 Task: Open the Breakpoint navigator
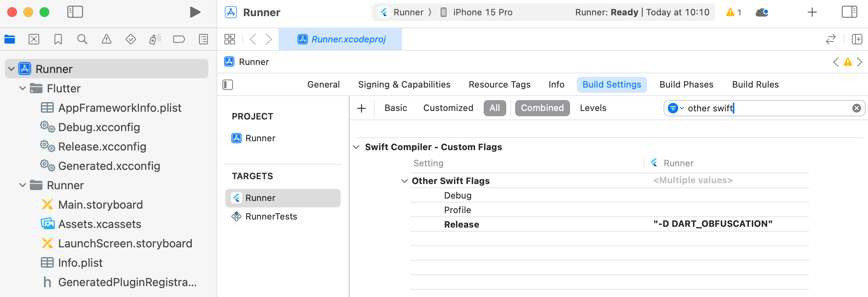click(x=179, y=39)
